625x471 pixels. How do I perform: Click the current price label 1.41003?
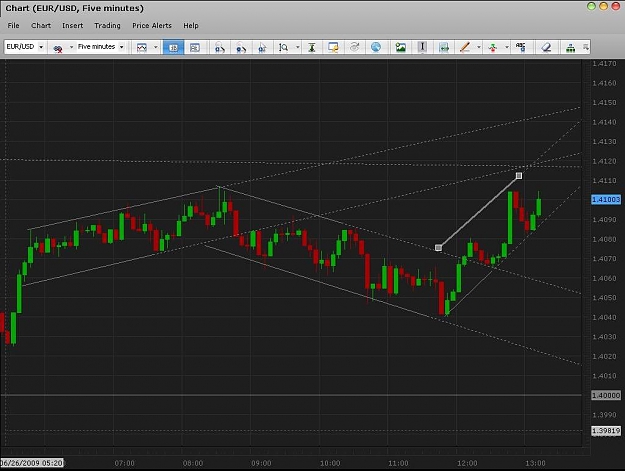pos(606,200)
